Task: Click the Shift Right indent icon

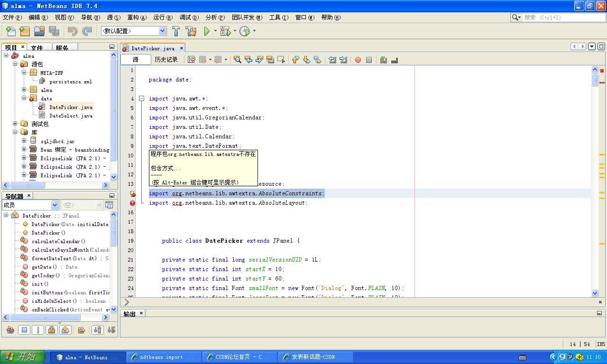Action: click(343, 59)
